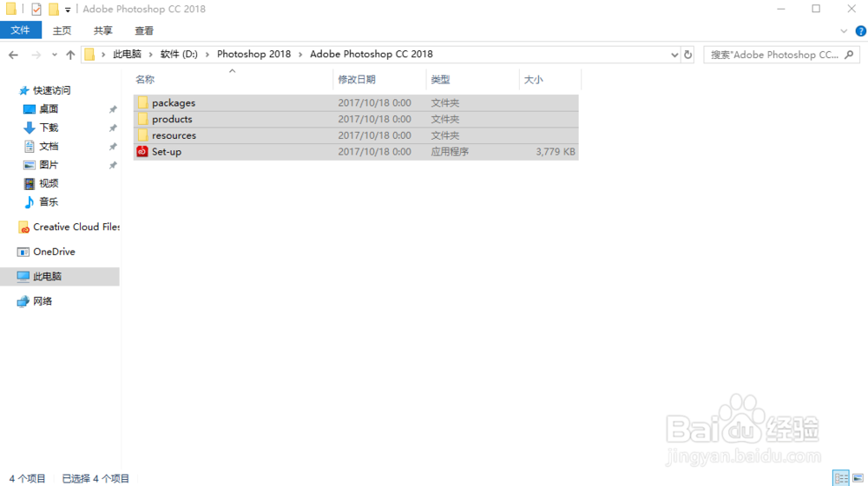Open the 文件 ribbon tab

(21, 30)
